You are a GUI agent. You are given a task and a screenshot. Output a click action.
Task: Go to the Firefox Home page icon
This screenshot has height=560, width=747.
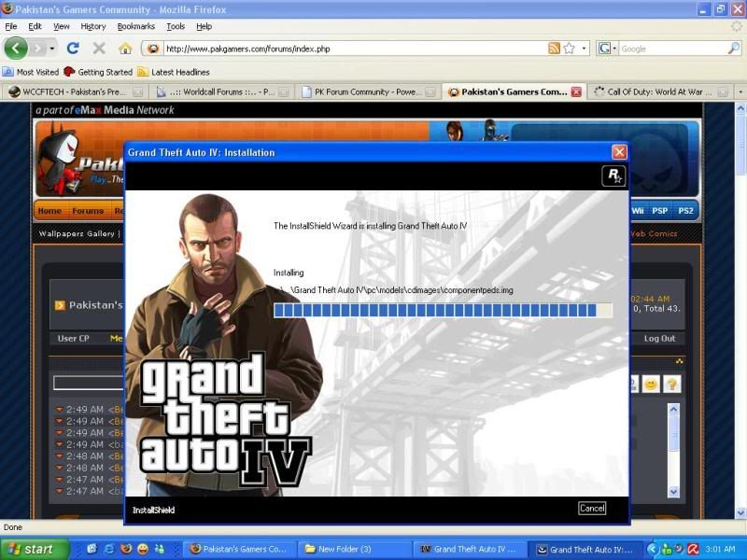(x=125, y=49)
